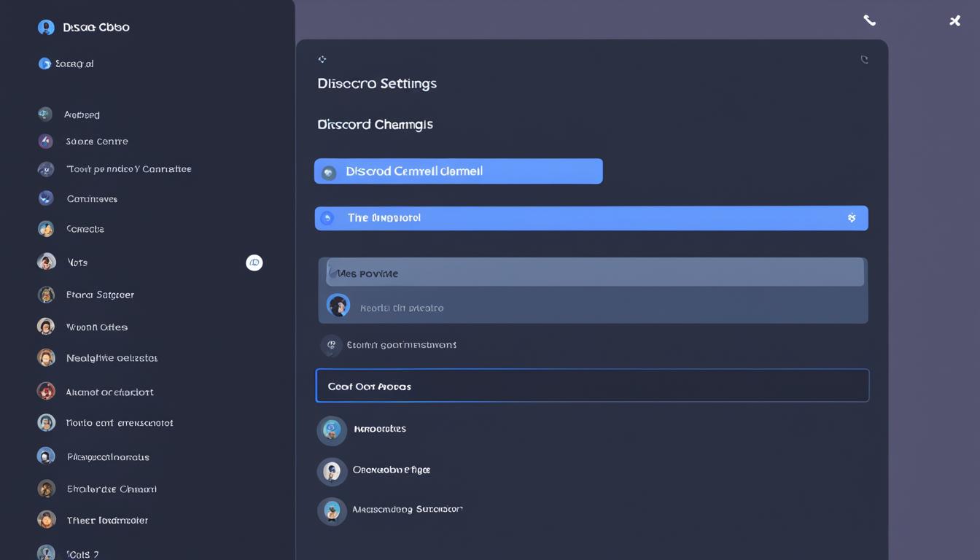
Task: Click the small icon above Discord Settings heading
Action: point(322,60)
